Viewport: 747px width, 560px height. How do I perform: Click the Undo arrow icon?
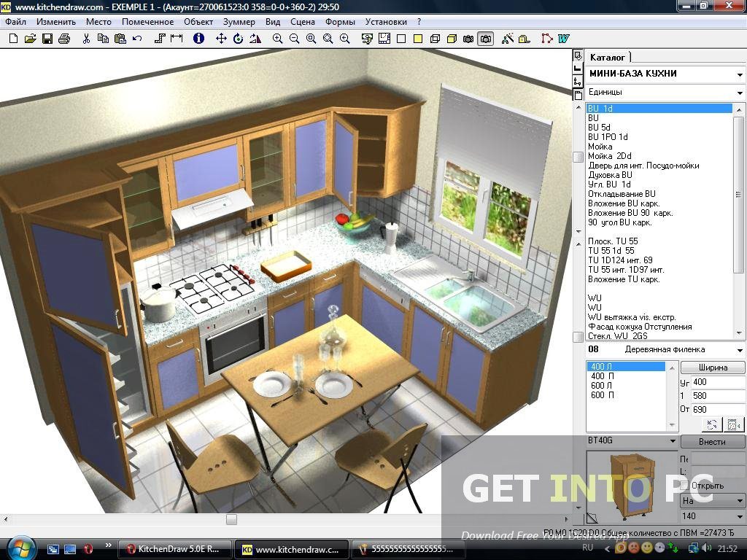point(137,38)
